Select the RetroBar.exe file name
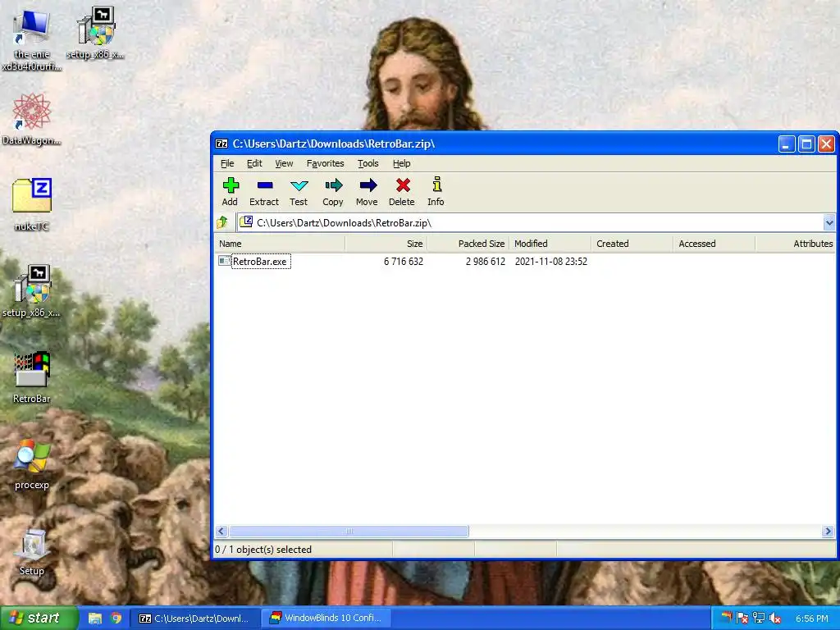 coord(260,262)
